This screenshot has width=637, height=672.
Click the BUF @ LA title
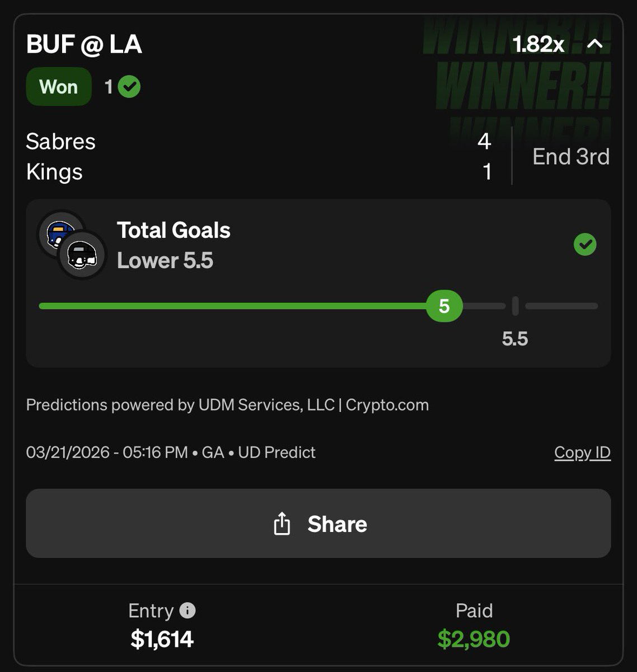click(84, 44)
